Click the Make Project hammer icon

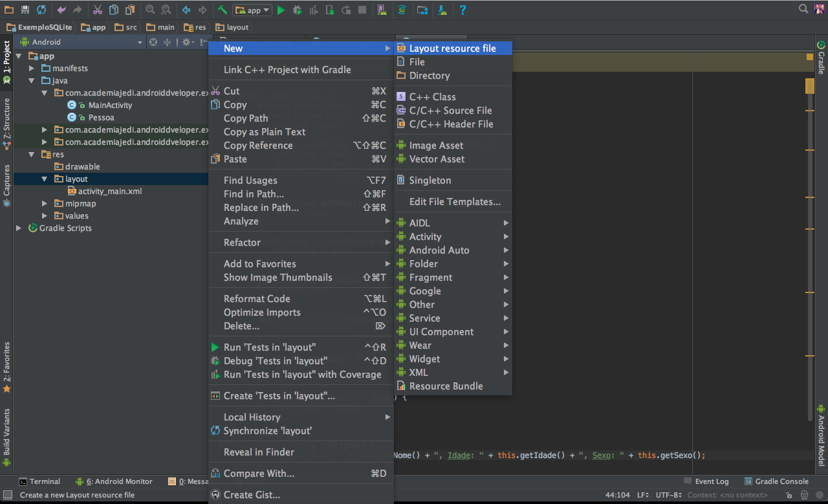[222, 10]
